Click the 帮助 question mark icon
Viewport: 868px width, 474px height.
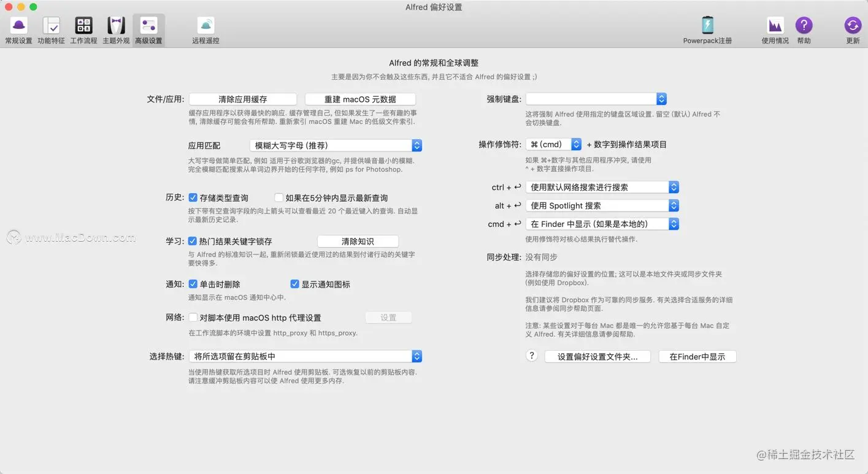pyautogui.click(x=804, y=25)
